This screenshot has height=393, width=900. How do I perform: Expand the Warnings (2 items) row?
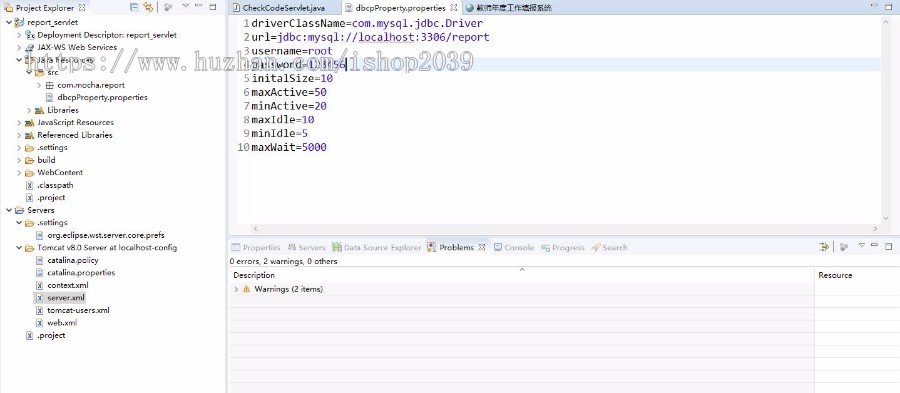[x=236, y=289]
